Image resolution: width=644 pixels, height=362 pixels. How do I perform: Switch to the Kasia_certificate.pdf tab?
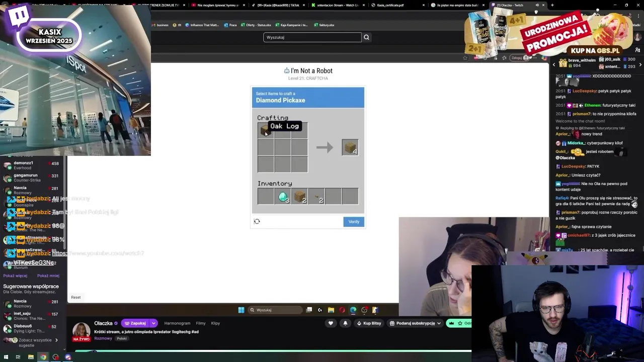coord(395,5)
